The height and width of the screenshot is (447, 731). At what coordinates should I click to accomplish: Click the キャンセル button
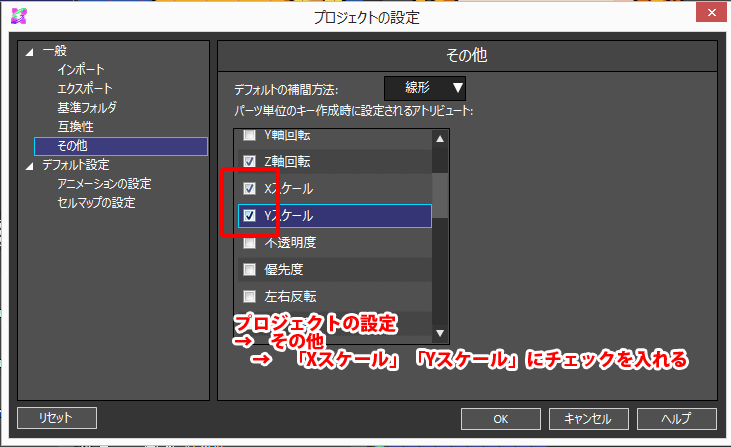[x=588, y=419]
